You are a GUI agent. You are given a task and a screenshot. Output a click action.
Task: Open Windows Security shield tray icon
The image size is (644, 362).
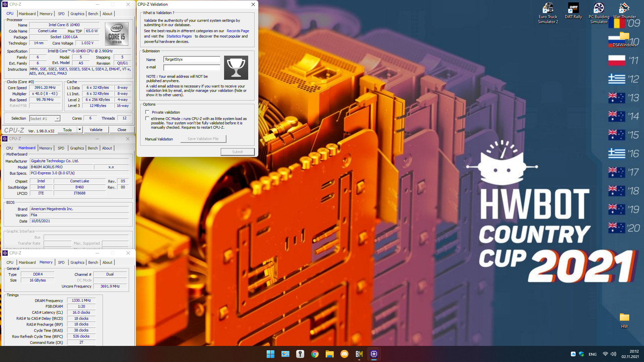[581, 354]
